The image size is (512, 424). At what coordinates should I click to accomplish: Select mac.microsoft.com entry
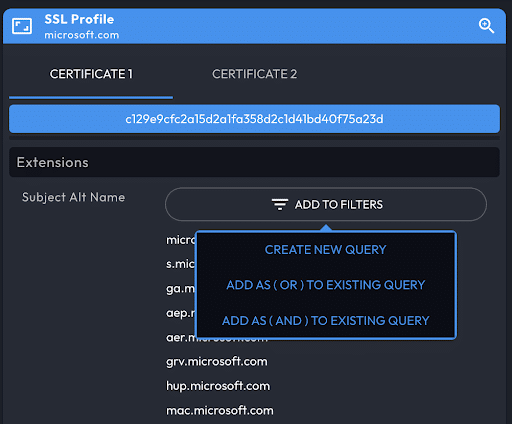(x=220, y=411)
